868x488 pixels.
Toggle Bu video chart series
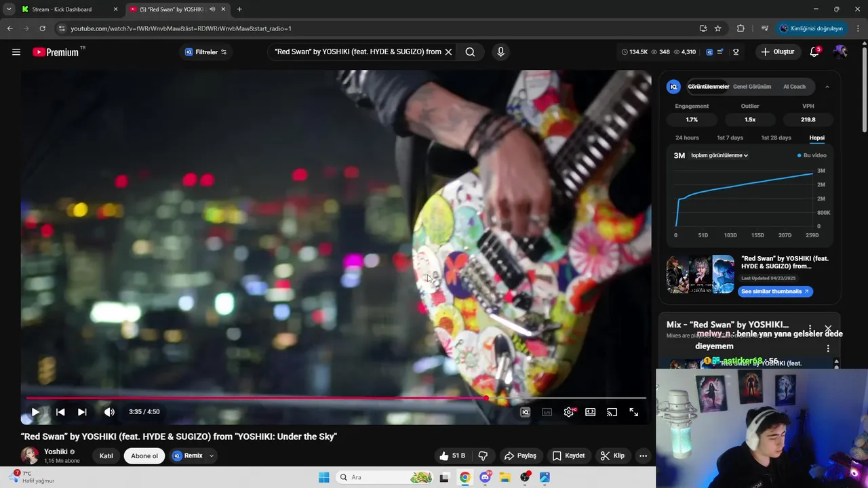(812, 155)
